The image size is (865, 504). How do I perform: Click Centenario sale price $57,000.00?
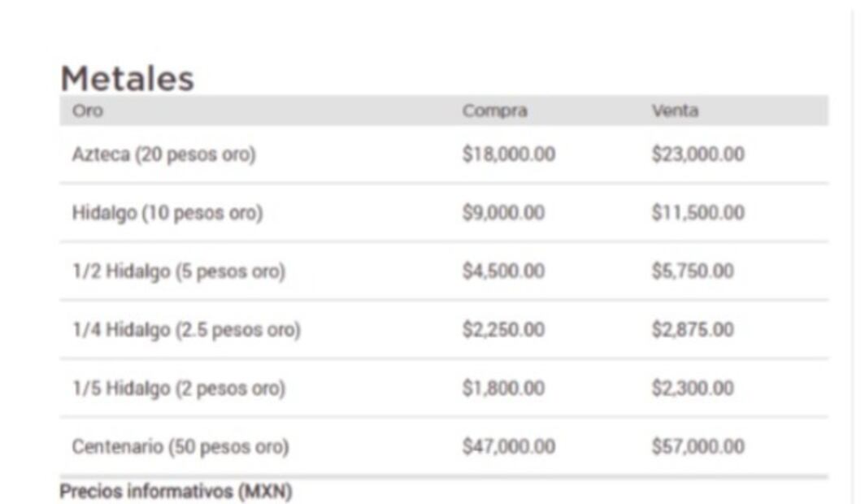point(698,446)
